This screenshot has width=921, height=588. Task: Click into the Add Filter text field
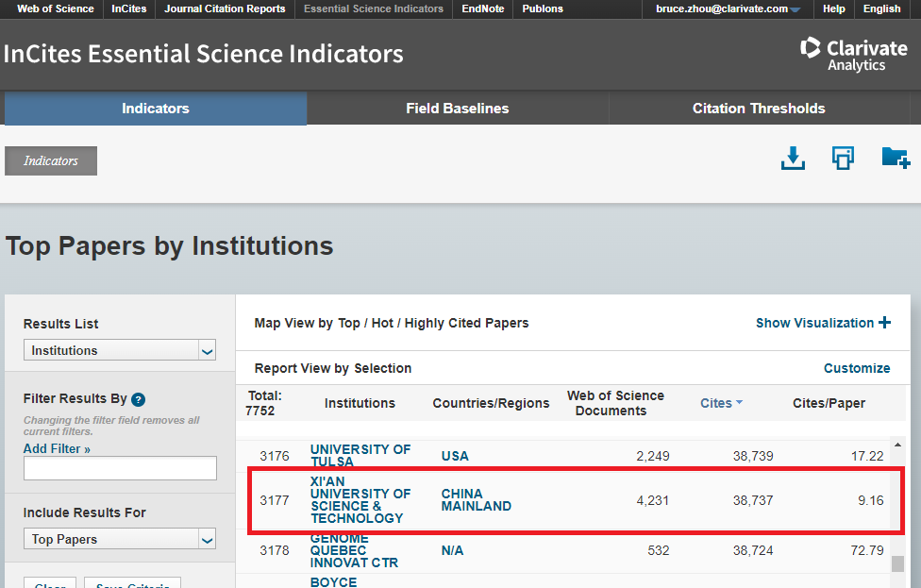(120, 468)
